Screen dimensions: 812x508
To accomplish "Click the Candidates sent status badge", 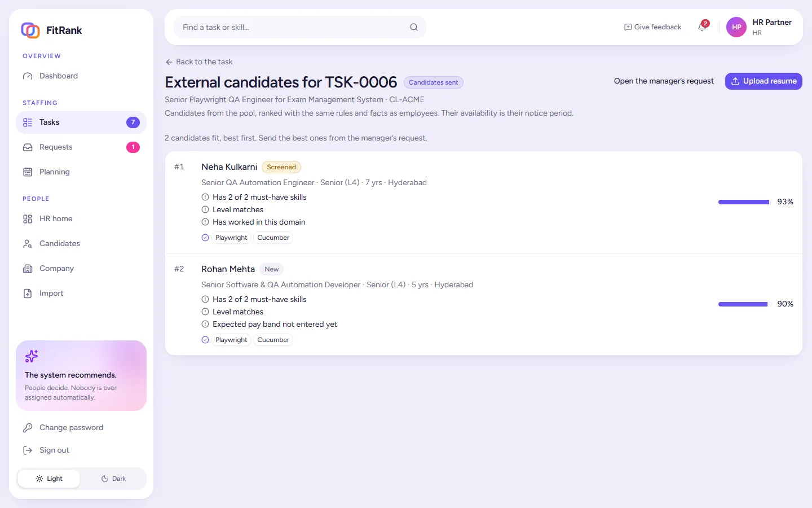I will click(x=434, y=82).
